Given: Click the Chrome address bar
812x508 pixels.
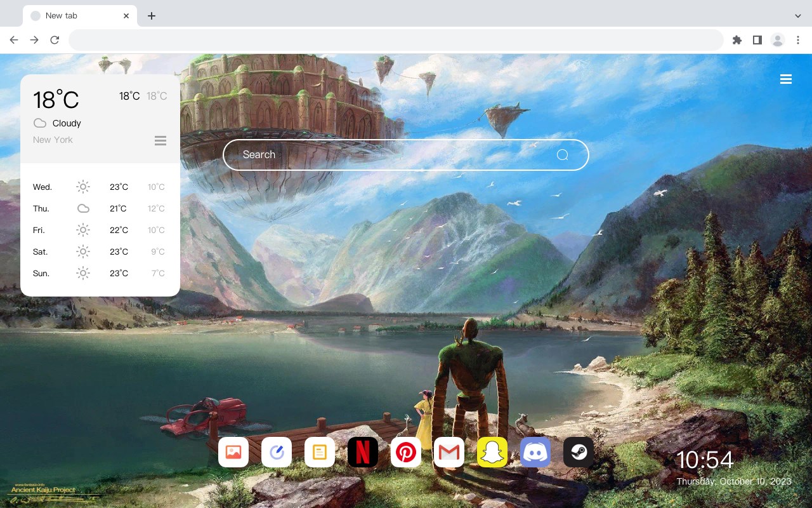Looking at the screenshot, I should coord(396,40).
